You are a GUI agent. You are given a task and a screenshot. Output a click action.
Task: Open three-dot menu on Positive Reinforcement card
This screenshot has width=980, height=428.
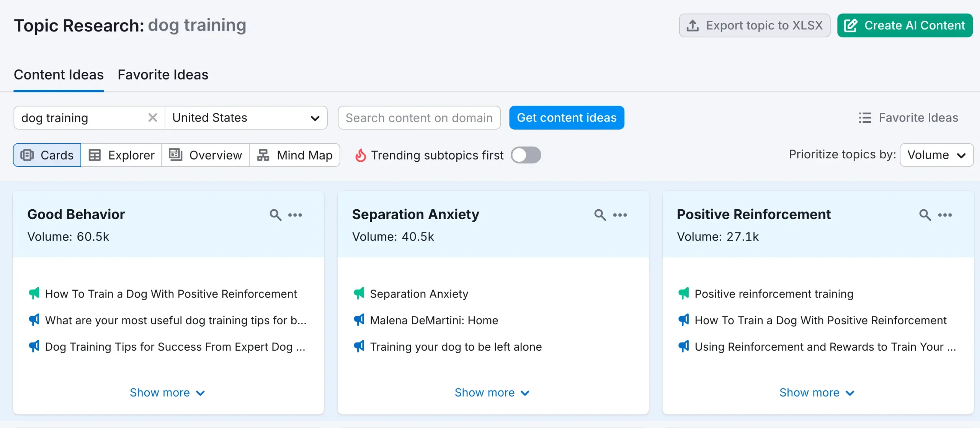click(945, 215)
